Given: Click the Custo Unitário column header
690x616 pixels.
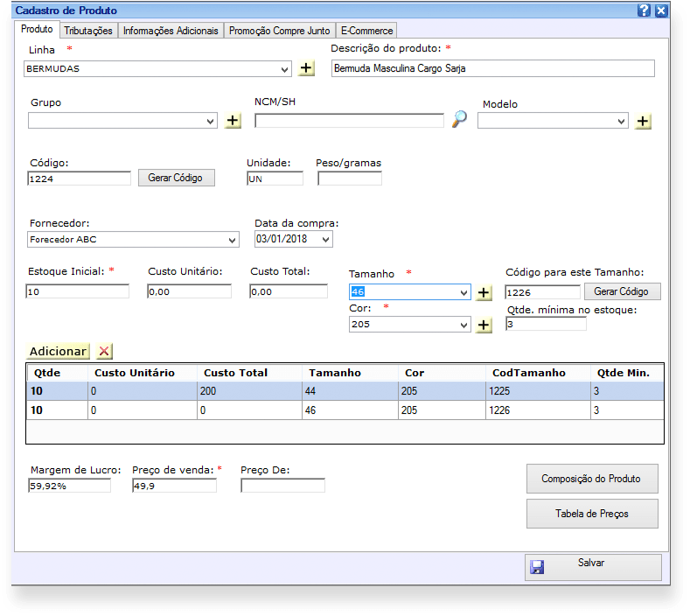Looking at the screenshot, I should [x=143, y=373].
